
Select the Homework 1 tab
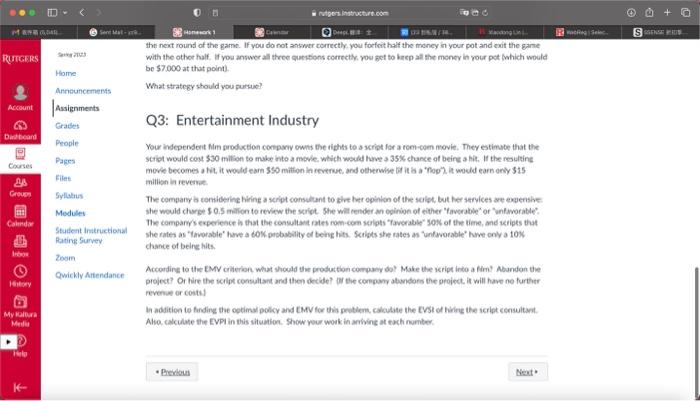click(x=194, y=32)
